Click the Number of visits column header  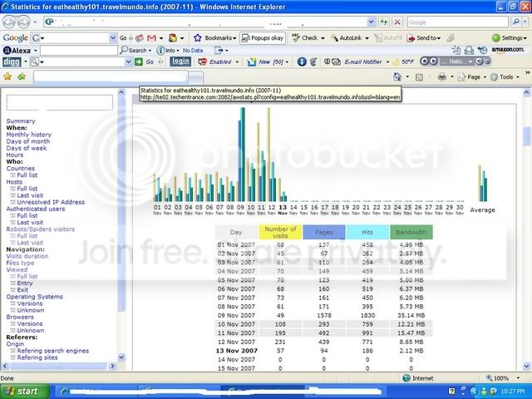pos(281,232)
